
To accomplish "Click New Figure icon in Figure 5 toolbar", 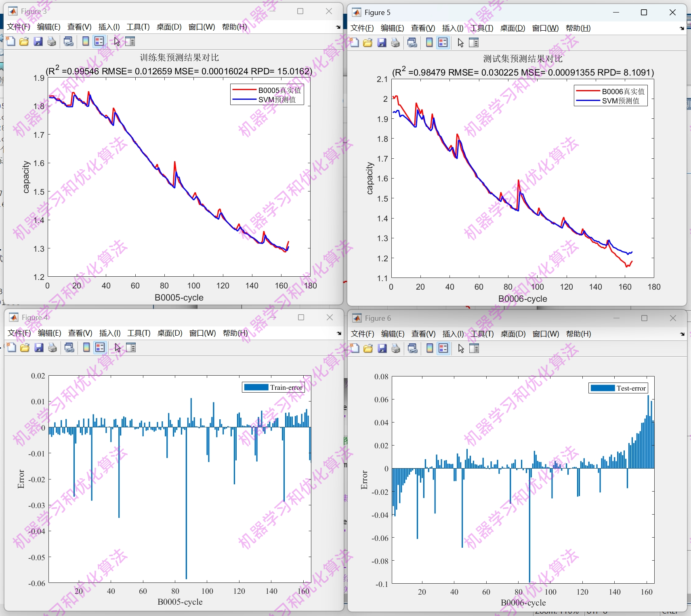I will [x=355, y=42].
